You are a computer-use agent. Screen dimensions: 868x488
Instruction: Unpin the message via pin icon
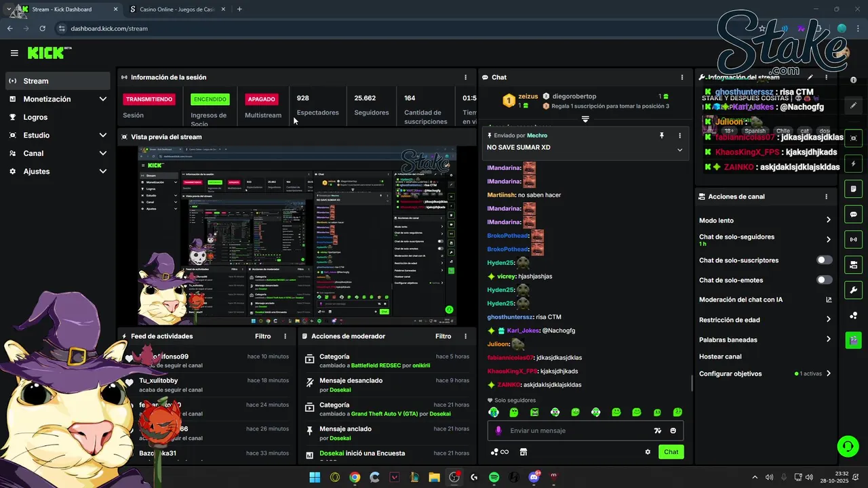[x=662, y=136]
